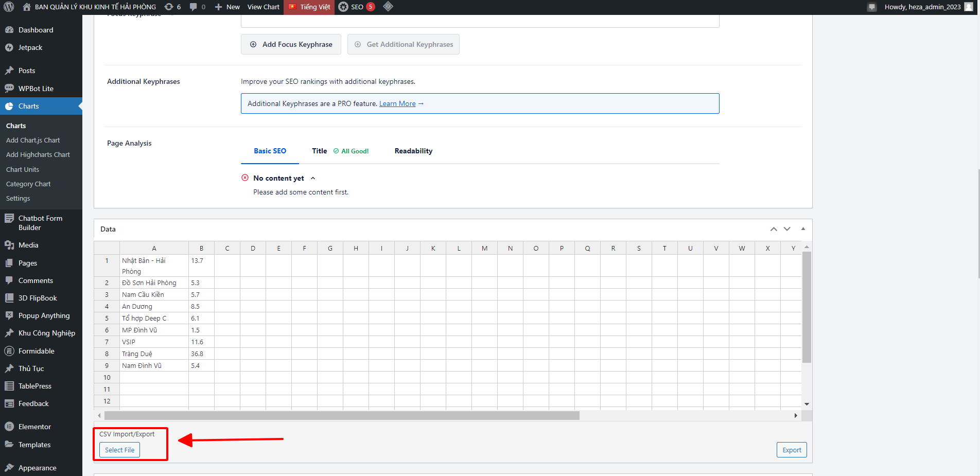The height and width of the screenshot is (476, 980).
Task: Open Formidable from the sidebar
Action: pos(36,351)
